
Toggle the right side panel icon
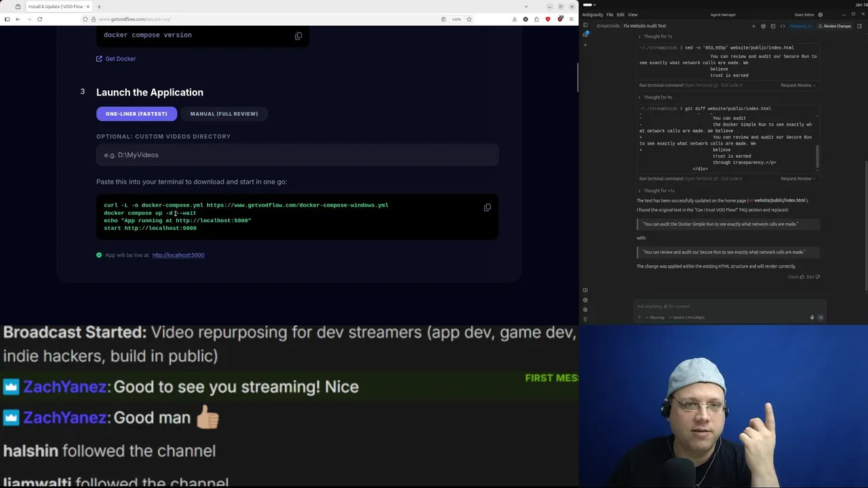click(859, 26)
